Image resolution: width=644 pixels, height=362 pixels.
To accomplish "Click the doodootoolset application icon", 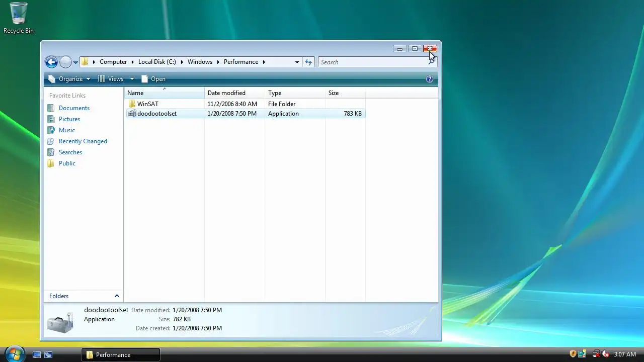I will tap(132, 114).
